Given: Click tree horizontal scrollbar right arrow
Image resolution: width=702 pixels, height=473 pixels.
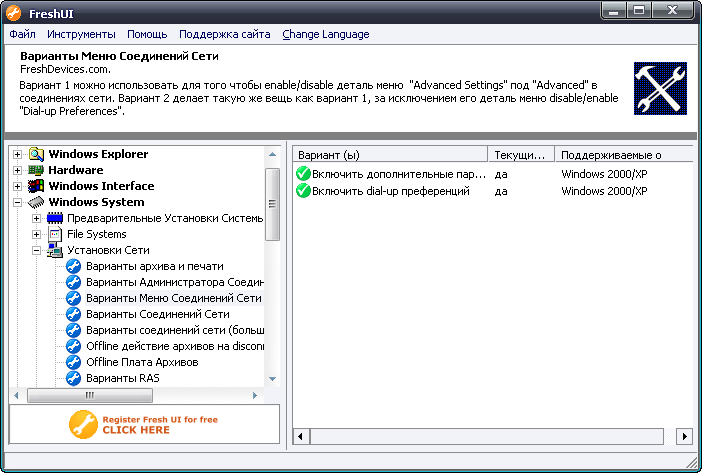Looking at the screenshot, I should 255,395.
